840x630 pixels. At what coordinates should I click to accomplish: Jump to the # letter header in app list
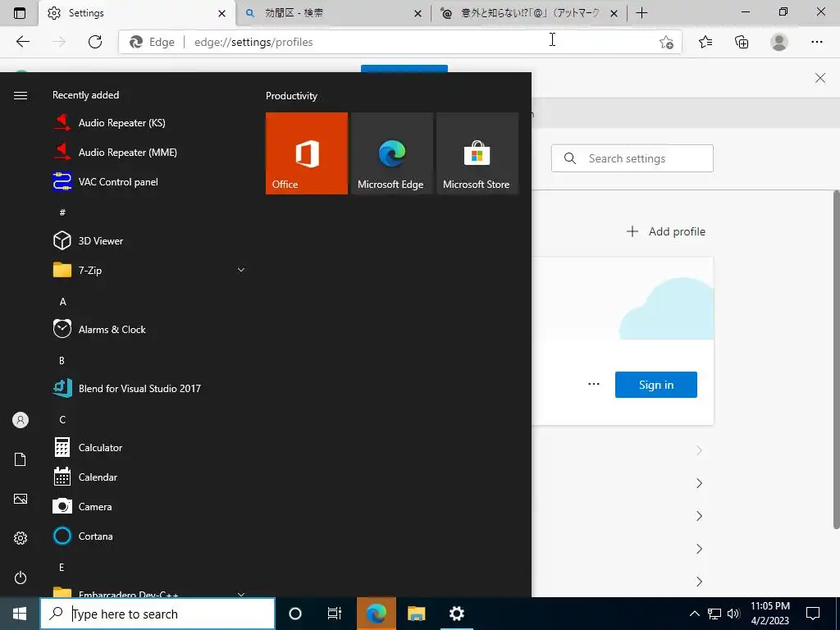pos(62,212)
